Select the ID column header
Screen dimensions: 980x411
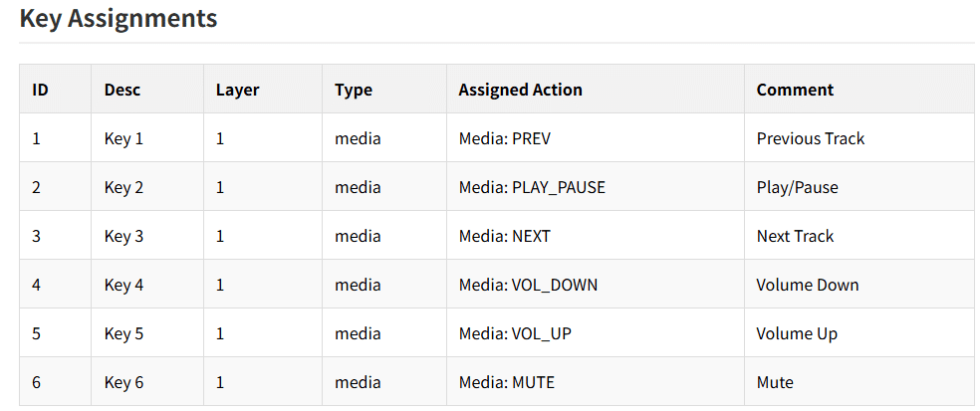pyautogui.click(x=55, y=89)
